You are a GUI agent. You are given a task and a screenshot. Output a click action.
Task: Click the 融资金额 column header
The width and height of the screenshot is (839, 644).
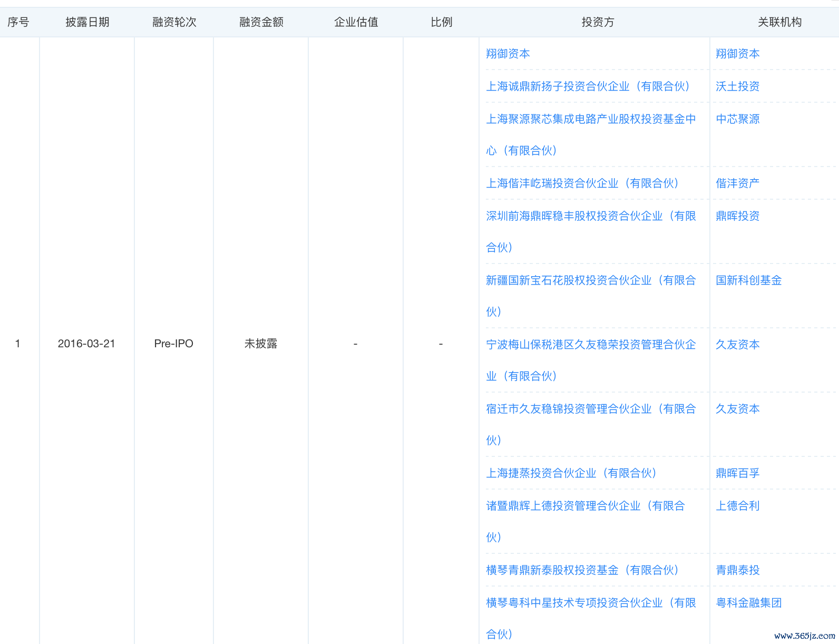[x=261, y=22]
